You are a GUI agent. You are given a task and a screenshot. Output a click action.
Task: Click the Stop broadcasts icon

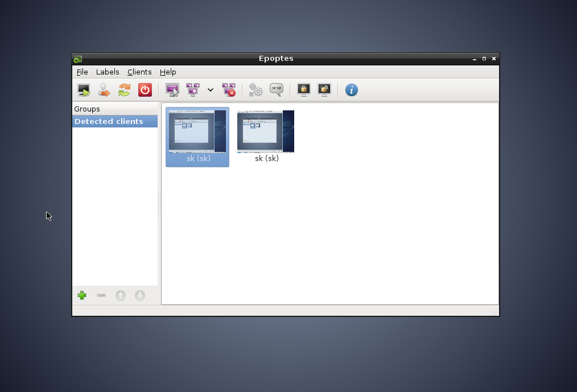tap(229, 90)
